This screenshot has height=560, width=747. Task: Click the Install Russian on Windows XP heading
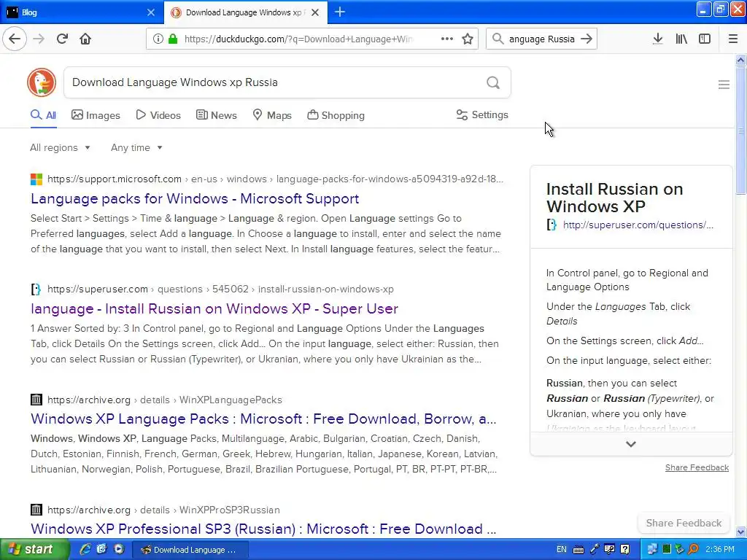point(614,198)
